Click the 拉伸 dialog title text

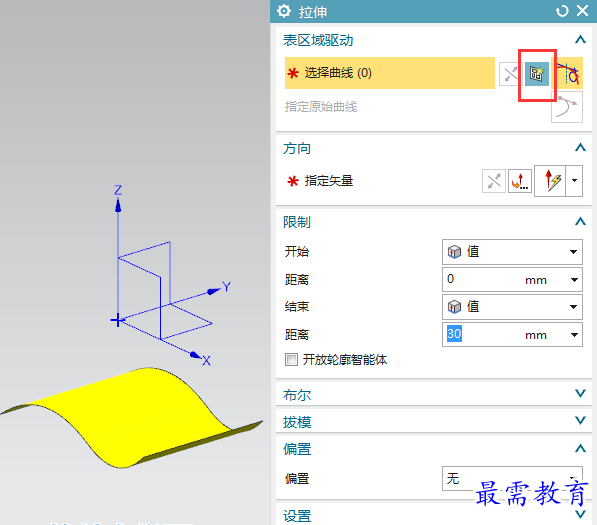[313, 12]
